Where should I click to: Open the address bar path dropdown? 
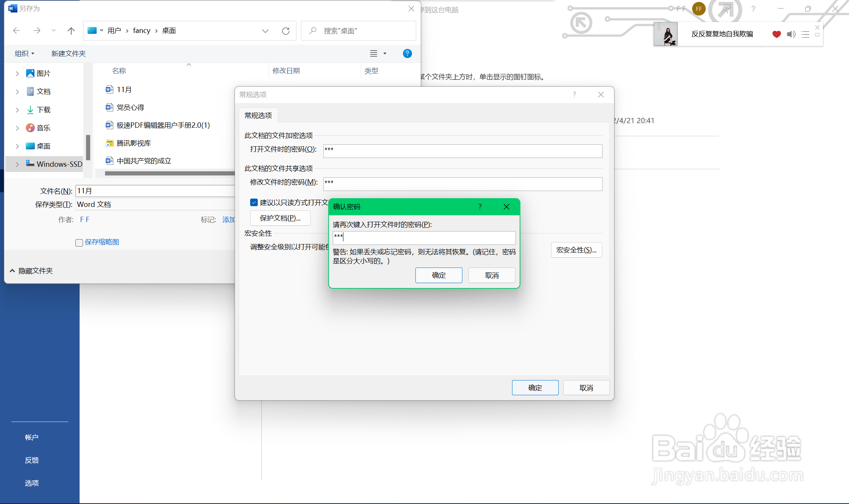tap(265, 31)
